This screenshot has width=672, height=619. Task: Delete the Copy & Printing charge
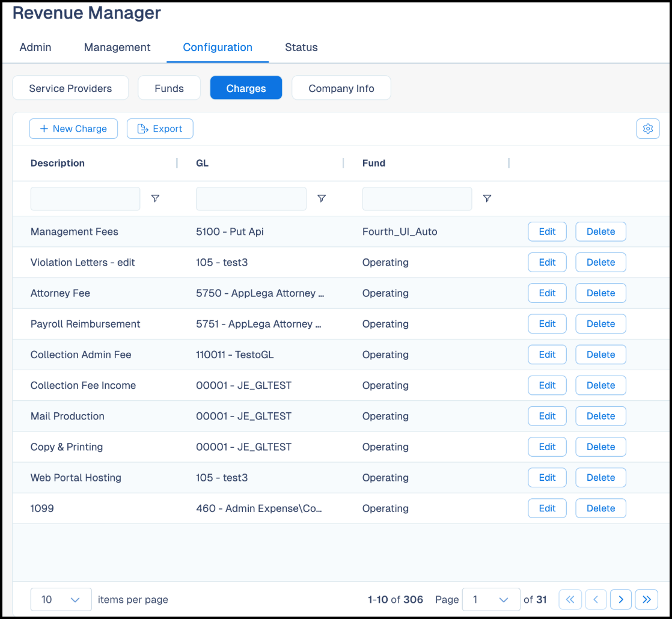[600, 447]
